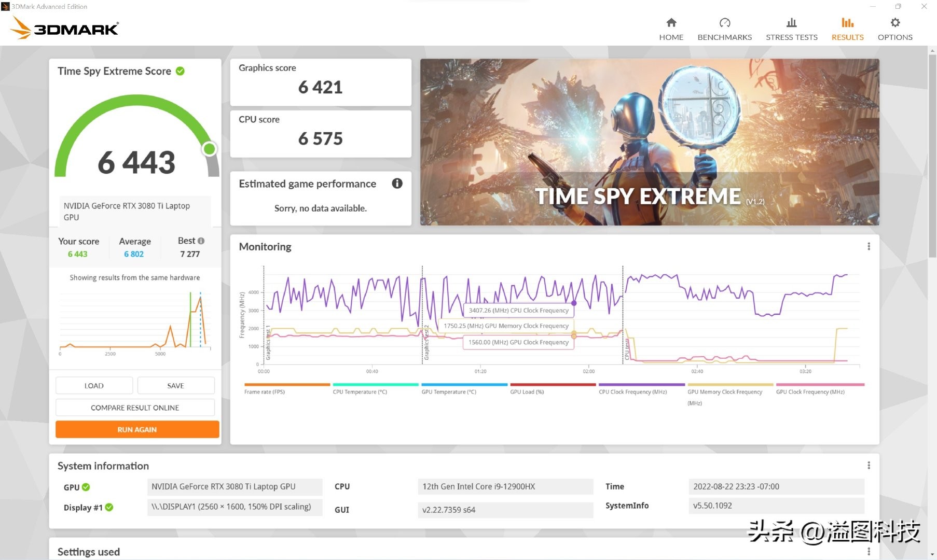
Task: Click the Settings used heading
Action: [x=89, y=552]
